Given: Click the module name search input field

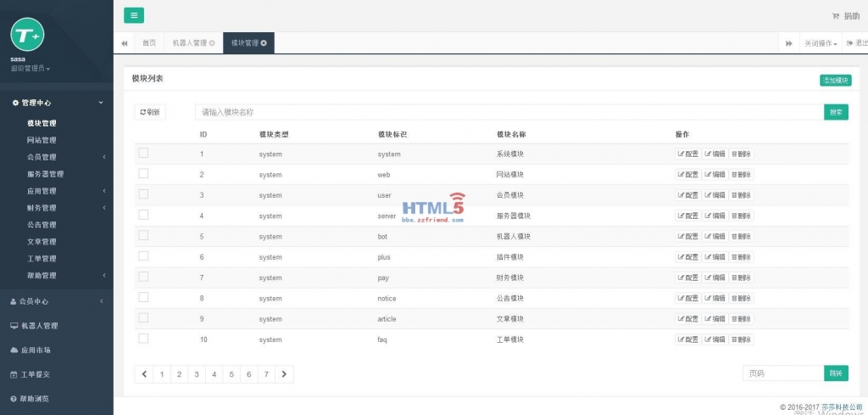Looking at the screenshot, I should (x=509, y=112).
